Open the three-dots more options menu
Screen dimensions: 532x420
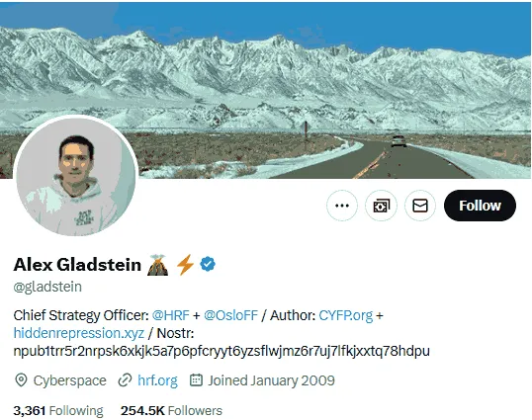(342, 206)
